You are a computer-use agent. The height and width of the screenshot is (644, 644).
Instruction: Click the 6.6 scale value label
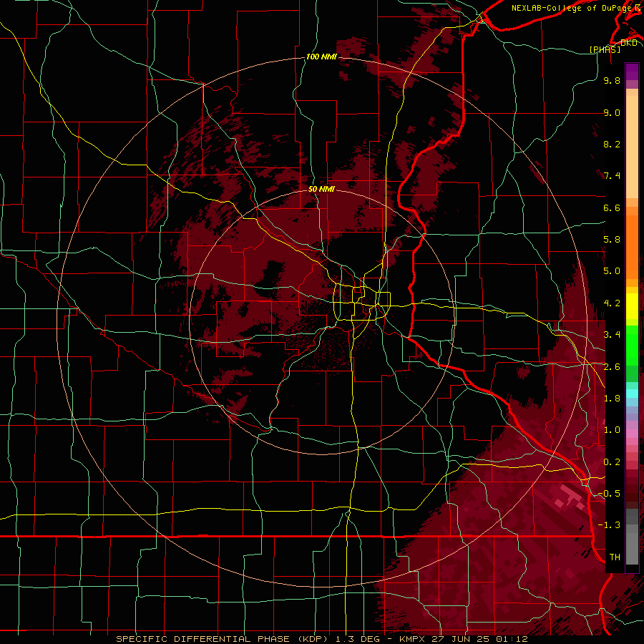(612, 208)
